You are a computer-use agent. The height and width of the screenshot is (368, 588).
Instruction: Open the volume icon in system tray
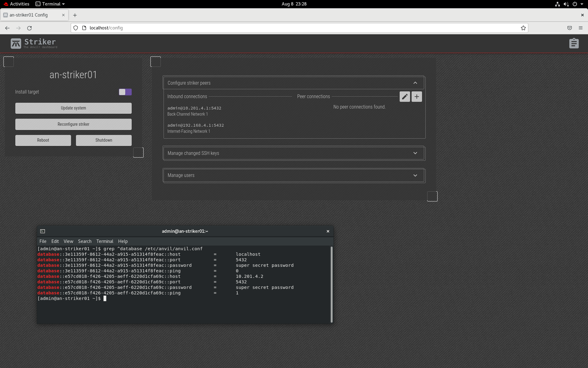[566, 4]
